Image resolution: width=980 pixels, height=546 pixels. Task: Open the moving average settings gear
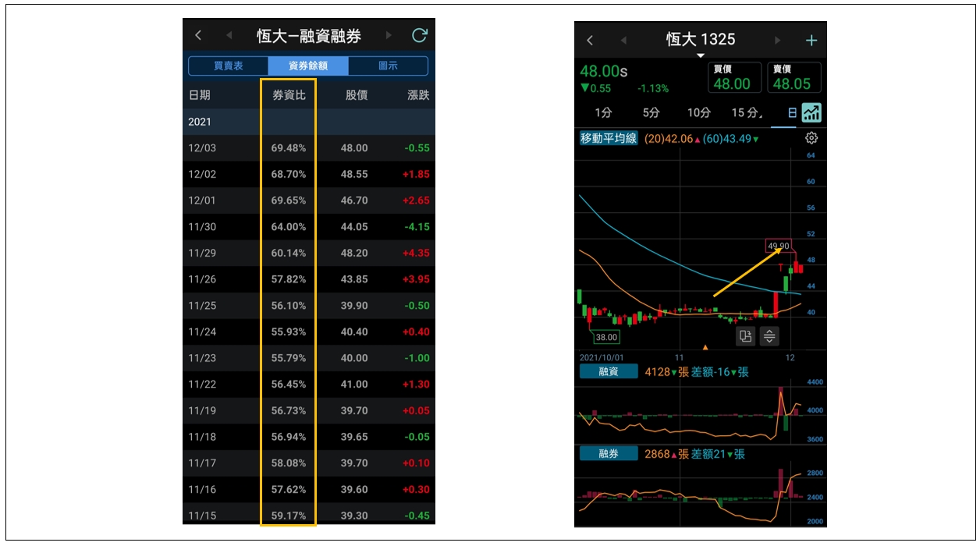pyautogui.click(x=811, y=138)
